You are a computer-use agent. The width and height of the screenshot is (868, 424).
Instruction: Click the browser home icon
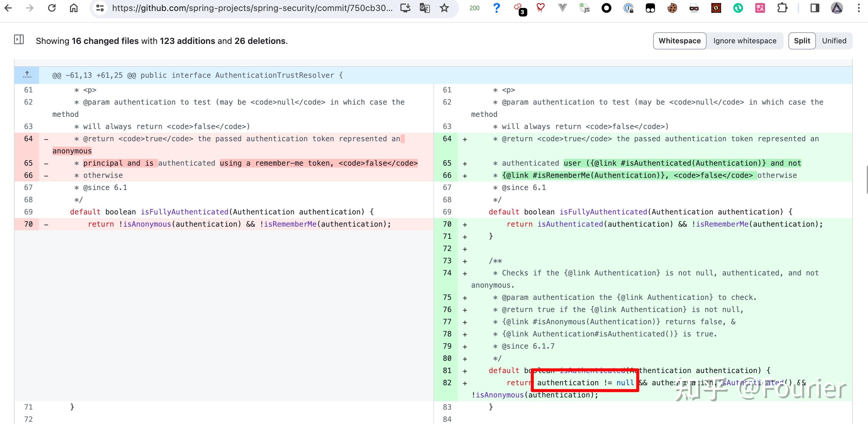(74, 9)
